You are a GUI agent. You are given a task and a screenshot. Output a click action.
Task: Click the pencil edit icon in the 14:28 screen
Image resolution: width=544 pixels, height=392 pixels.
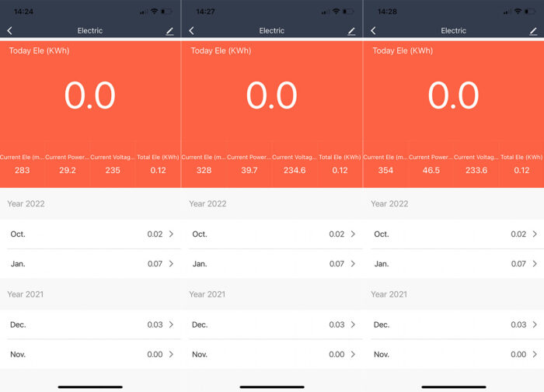click(x=533, y=31)
